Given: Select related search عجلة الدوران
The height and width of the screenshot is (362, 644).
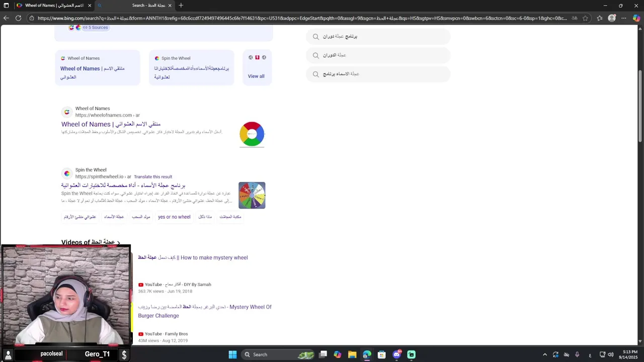Looking at the screenshot, I should pos(378,55).
